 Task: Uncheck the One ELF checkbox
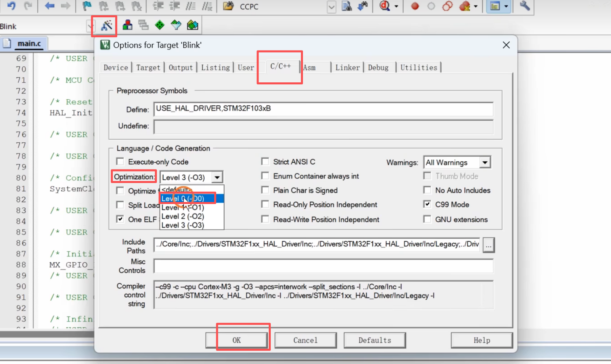click(x=120, y=219)
